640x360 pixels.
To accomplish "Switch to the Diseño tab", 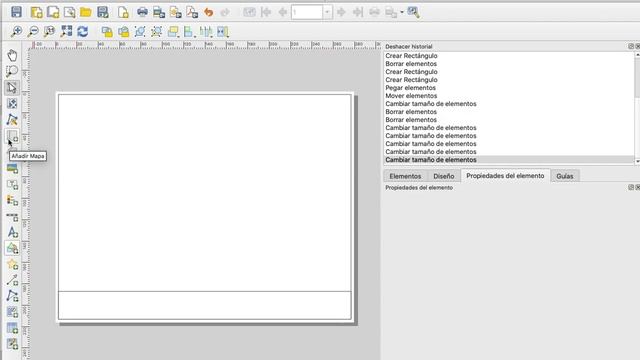I will [444, 176].
